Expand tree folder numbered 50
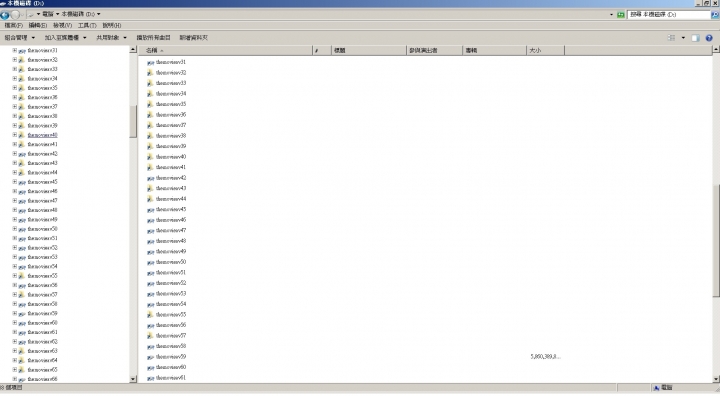The width and height of the screenshot is (720, 396). (x=15, y=229)
